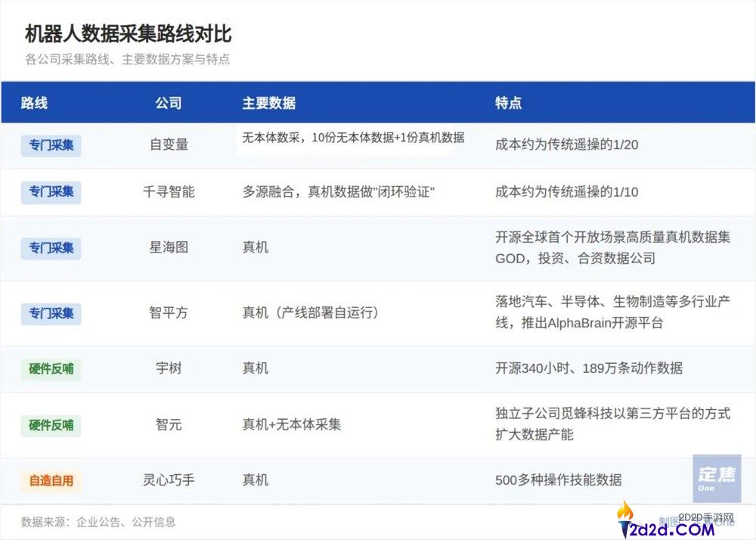
Task: Click the '特点' column header
Action: pos(508,103)
